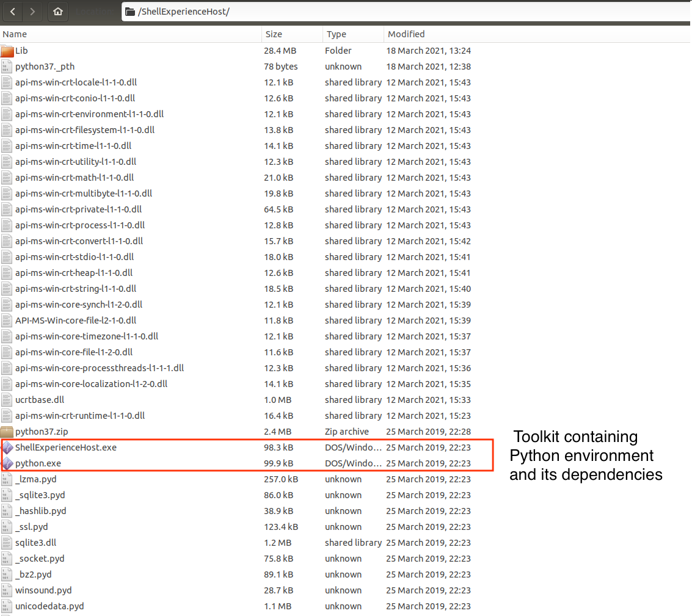Click the ShellExperienceHost.exe executable icon
This screenshot has height=616, width=692.
click(x=7, y=448)
